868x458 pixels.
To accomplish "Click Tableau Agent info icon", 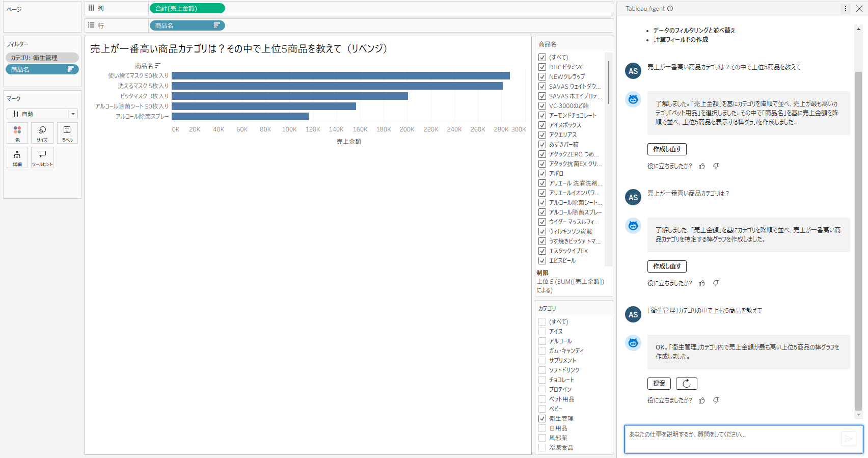I will pyautogui.click(x=670, y=9).
